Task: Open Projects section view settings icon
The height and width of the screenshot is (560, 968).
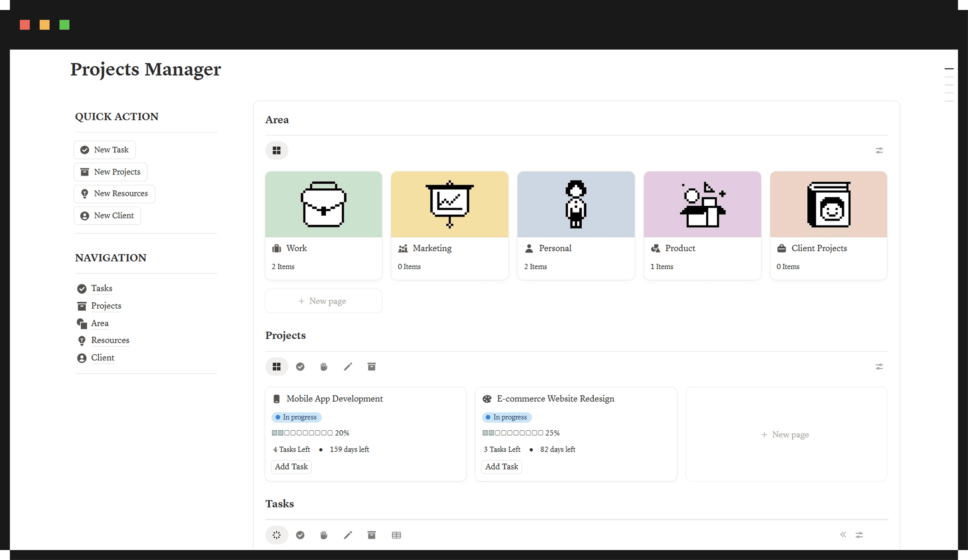Action: click(879, 366)
